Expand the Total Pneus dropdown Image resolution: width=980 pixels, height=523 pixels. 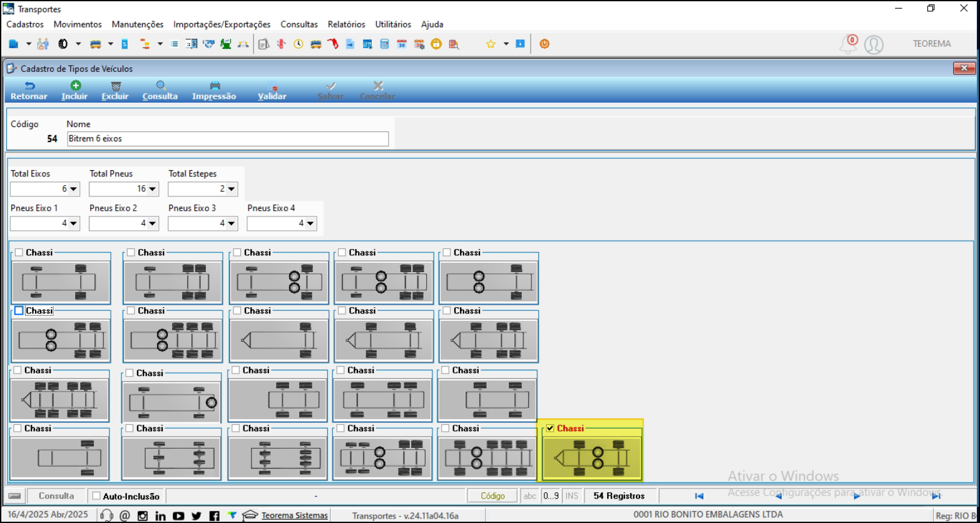point(152,189)
